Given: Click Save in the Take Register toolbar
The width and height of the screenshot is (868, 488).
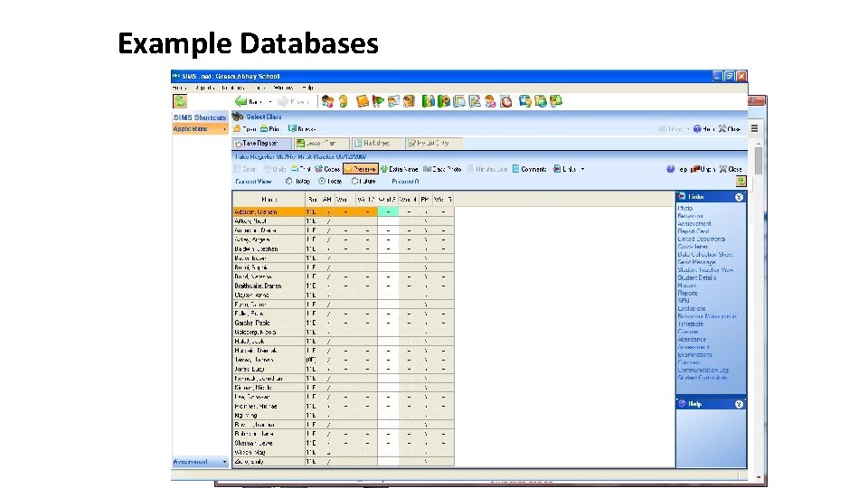Looking at the screenshot, I should click(x=244, y=169).
